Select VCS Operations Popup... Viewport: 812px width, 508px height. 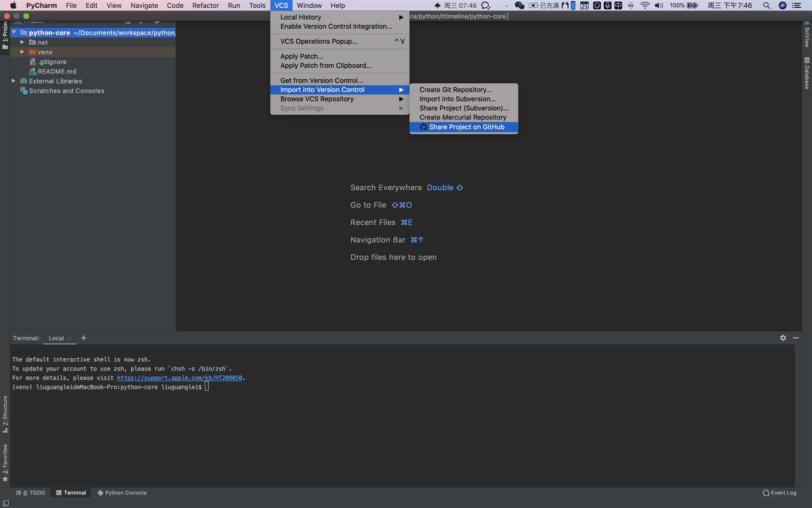point(340,41)
